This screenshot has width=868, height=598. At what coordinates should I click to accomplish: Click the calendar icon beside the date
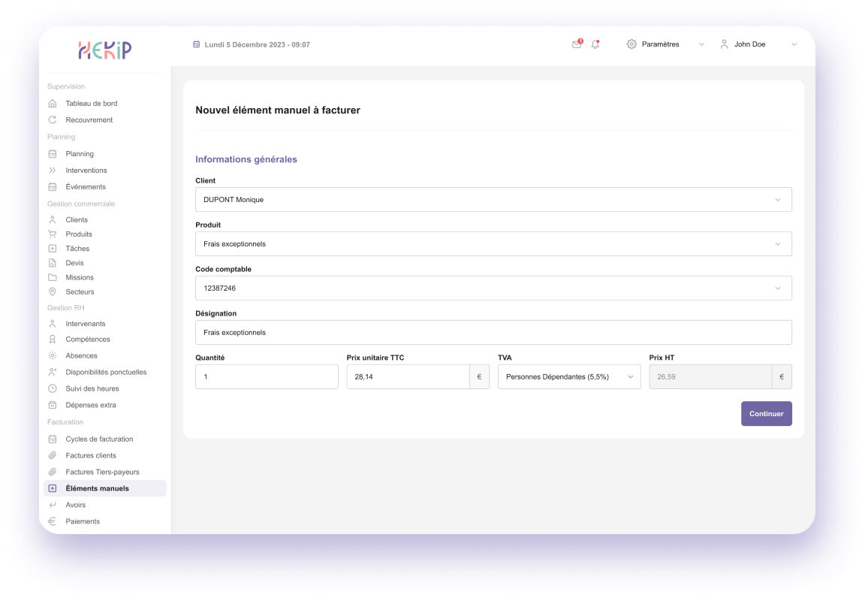[197, 44]
